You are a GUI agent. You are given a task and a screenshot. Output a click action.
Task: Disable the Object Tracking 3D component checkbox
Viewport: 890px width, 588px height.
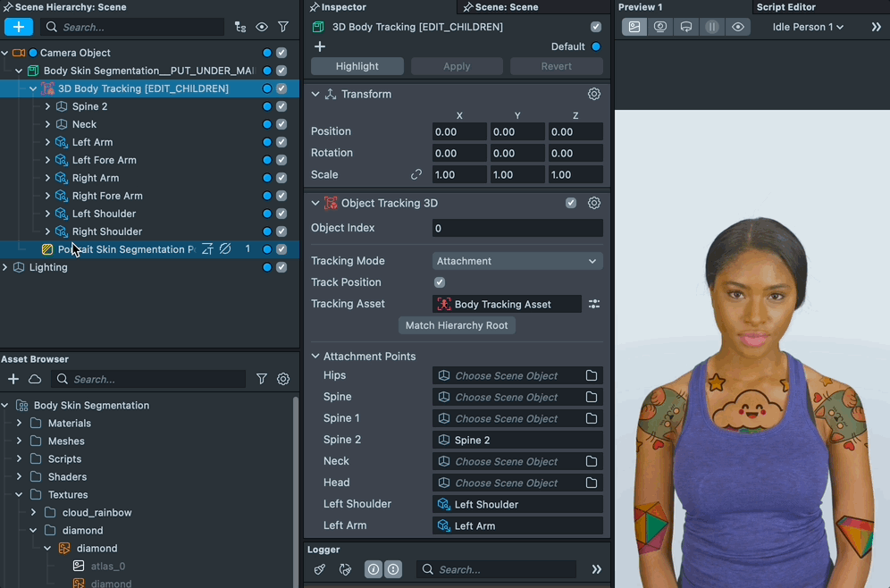[571, 203]
